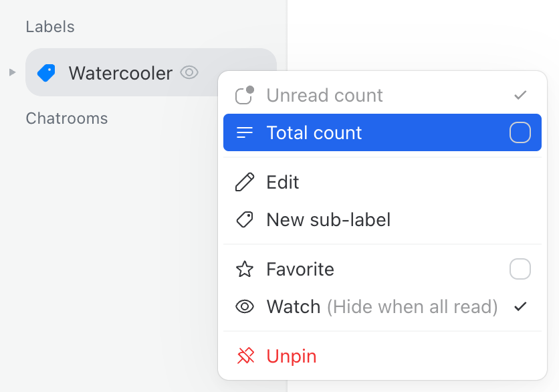The height and width of the screenshot is (392, 559).
Task: Click the star icon beside Favorite
Action: (245, 269)
